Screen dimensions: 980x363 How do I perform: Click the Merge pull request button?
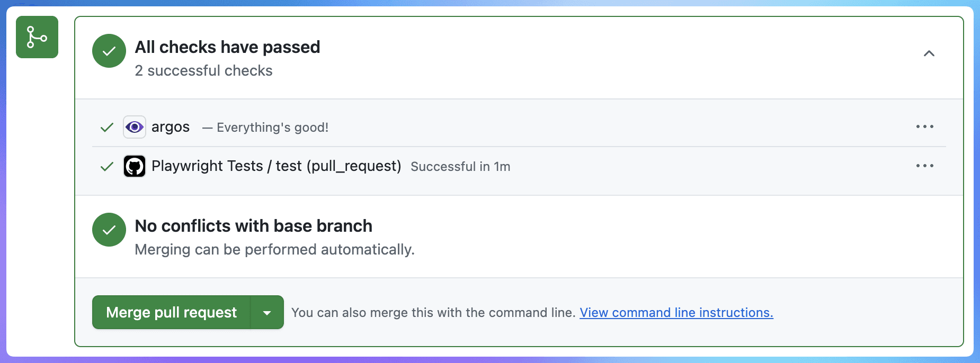click(x=171, y=312)
